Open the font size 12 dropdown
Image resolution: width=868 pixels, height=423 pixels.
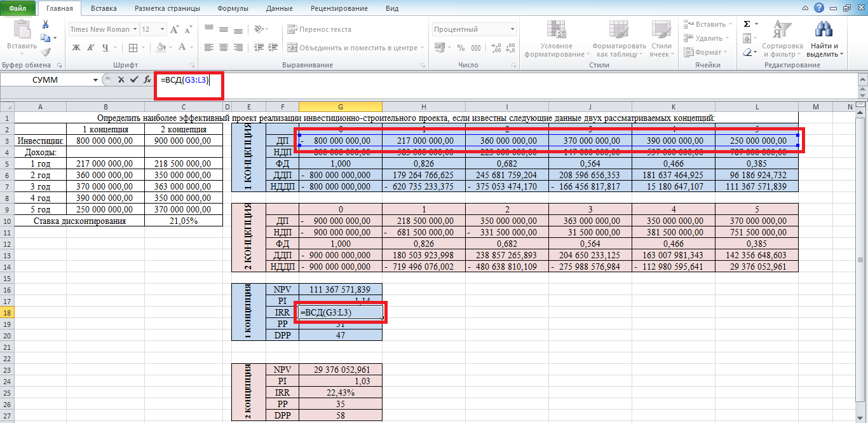pos(161,29)
